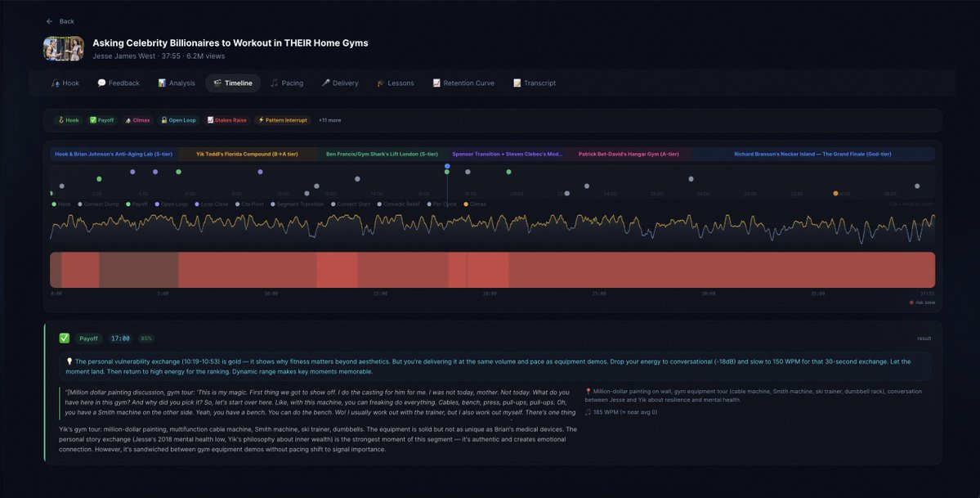Toggle the Hook filter chip
The height and width of the screenshot is (498, 980).
pyautogui.click(x=69, y=120)
